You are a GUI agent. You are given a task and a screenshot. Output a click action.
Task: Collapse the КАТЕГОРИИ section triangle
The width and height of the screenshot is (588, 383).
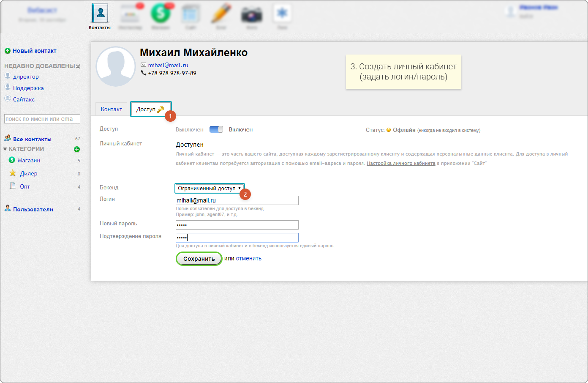(5, 149)
